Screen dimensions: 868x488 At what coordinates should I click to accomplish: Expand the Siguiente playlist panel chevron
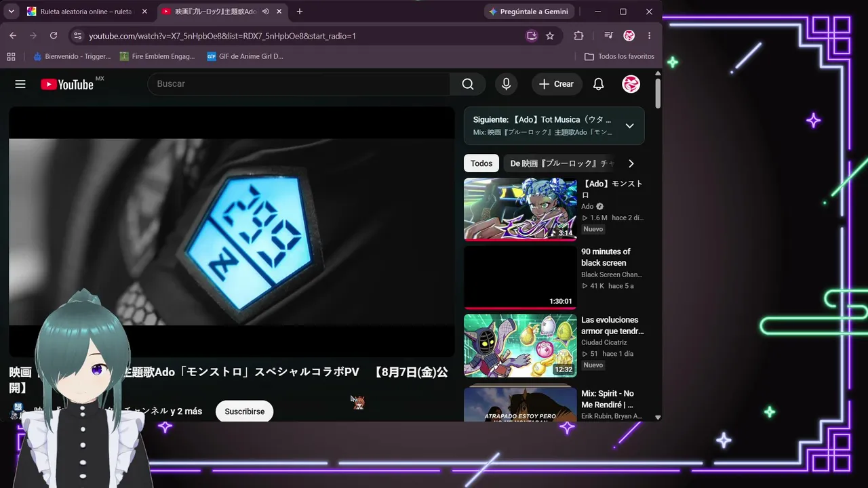tap(629, 125)
